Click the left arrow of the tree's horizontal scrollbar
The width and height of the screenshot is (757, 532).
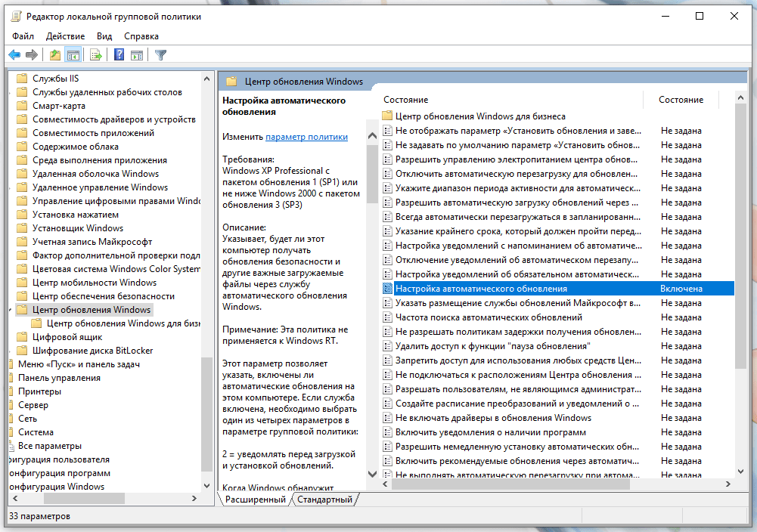pyautogui.click(x=15, y=498)
